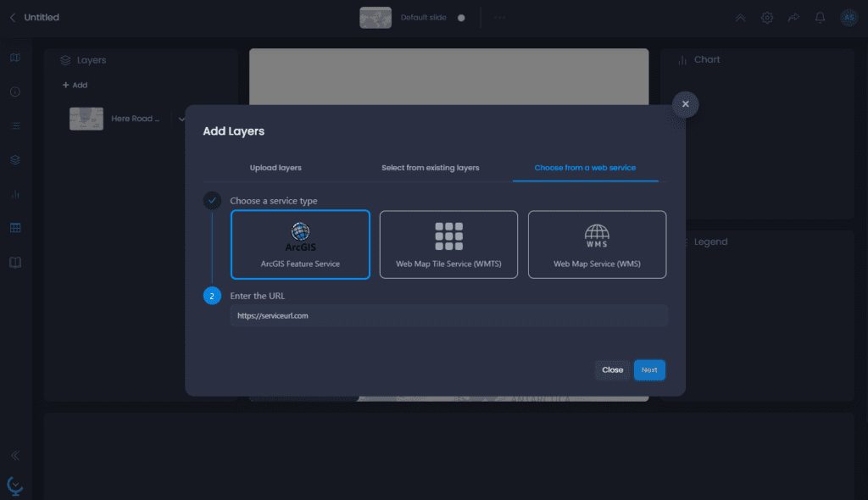Screen dimensions: 868x500
Task: Open the map icon in left sidebar
Action: (15, 58)
